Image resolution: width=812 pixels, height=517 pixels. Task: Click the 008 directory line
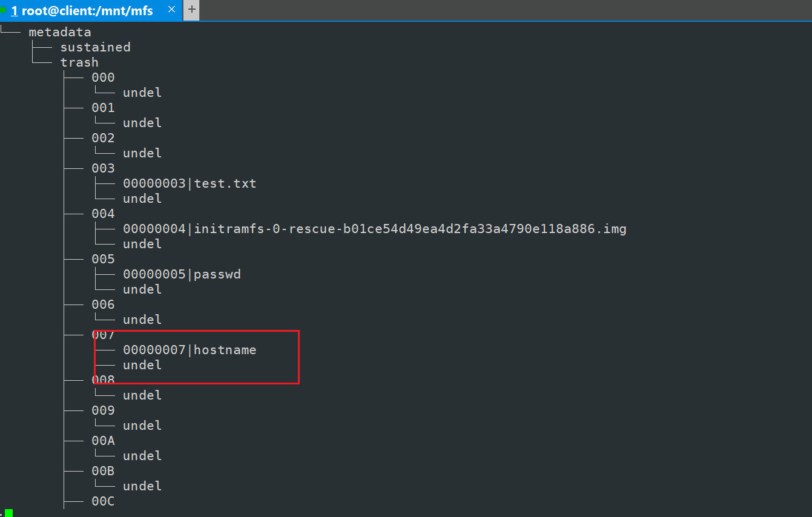coord(103,380)
